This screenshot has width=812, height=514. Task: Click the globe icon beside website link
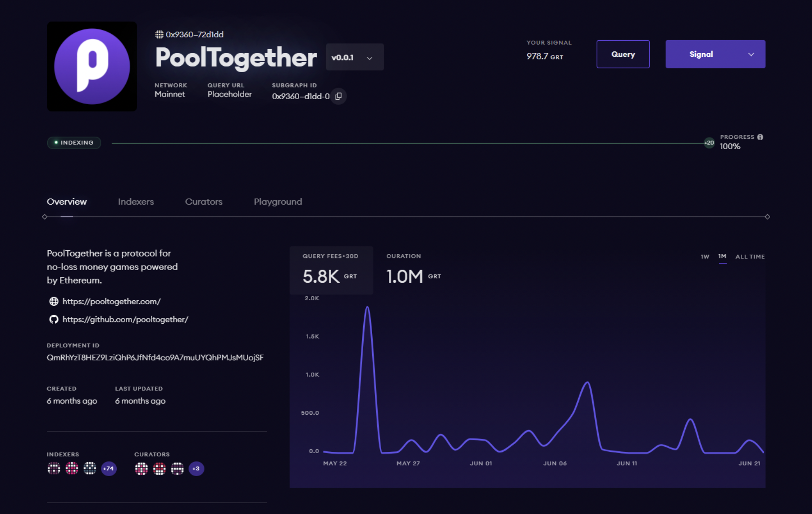coord(54,301)
